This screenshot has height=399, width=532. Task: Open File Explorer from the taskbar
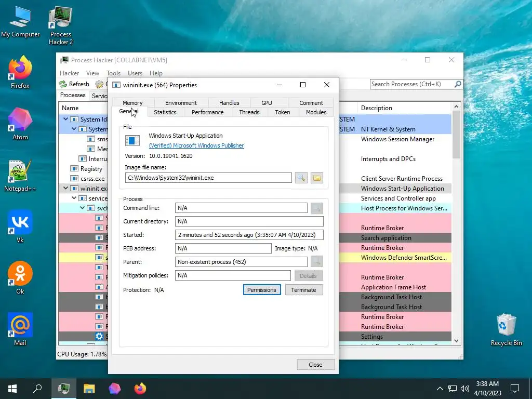[89, 389]
